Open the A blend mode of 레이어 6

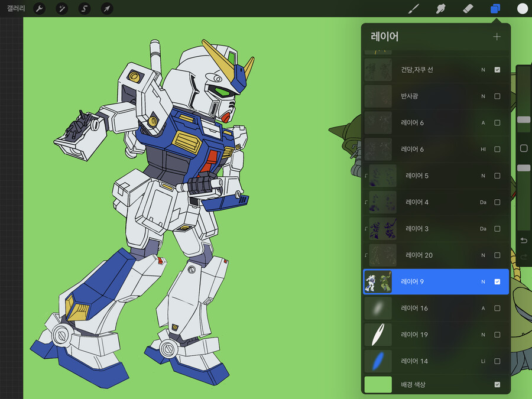click(483, 123)
